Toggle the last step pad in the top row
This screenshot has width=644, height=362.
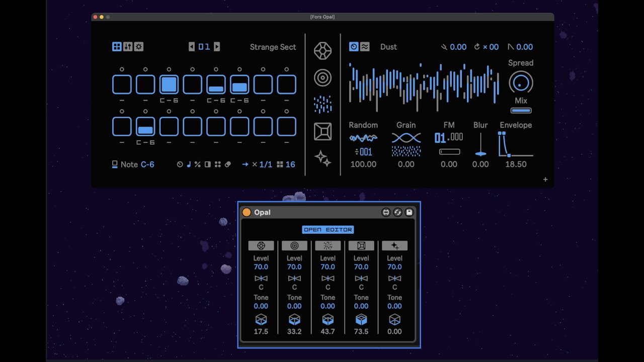287,84
